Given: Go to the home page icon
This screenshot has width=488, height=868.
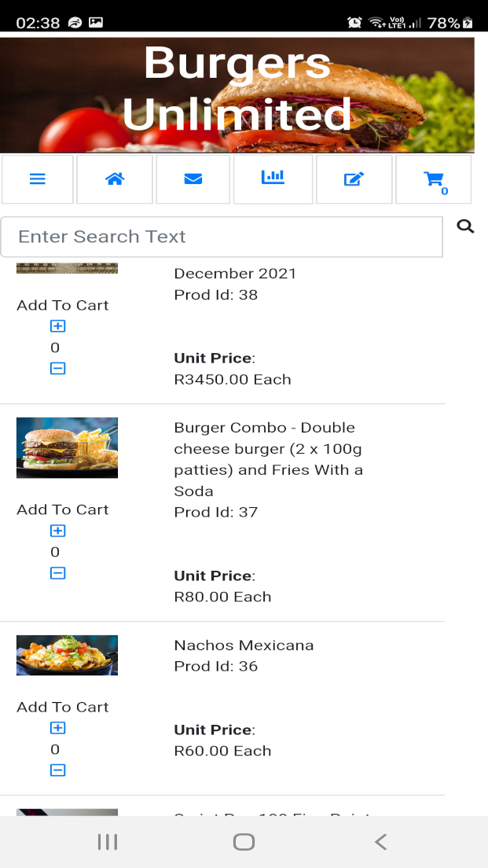Looking at the screenshot, I should 115,179.
